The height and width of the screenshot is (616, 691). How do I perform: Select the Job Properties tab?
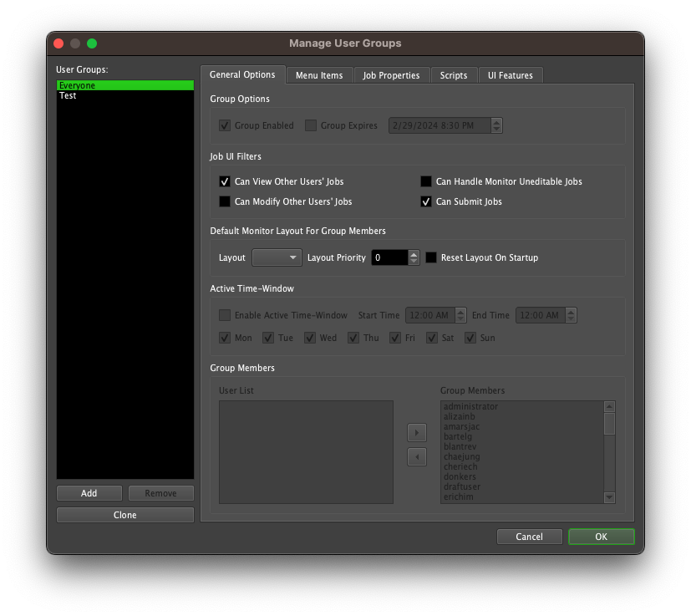point(391,74)
